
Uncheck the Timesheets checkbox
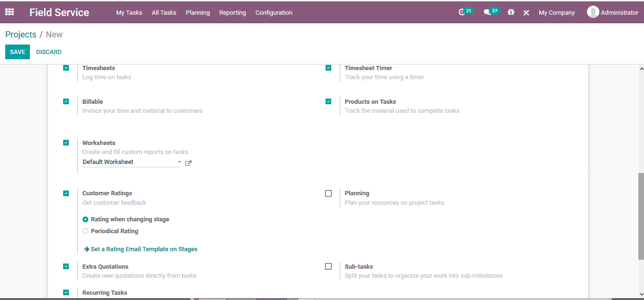pos(66,68)
